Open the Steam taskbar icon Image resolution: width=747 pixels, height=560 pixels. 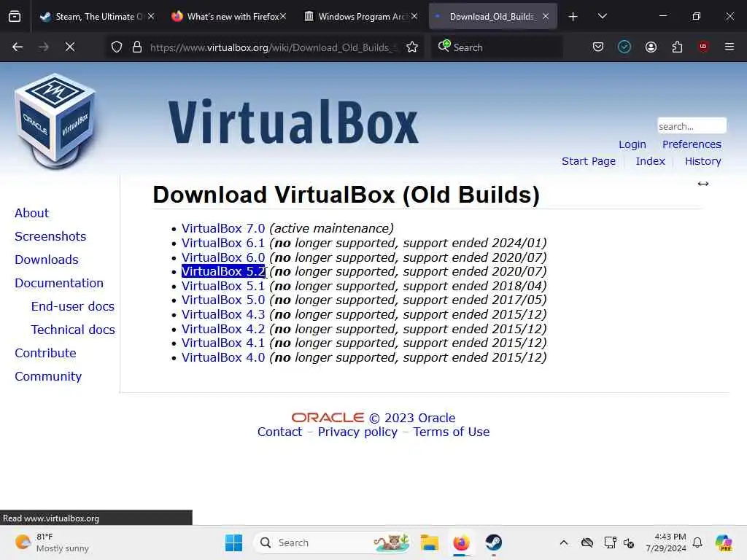coord(494,542)
